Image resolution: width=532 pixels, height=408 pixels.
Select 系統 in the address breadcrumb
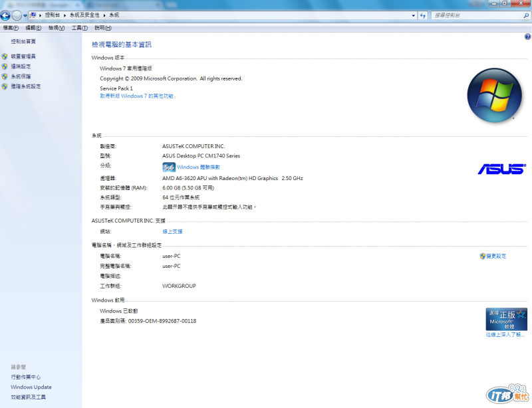[x=114, y=15]
